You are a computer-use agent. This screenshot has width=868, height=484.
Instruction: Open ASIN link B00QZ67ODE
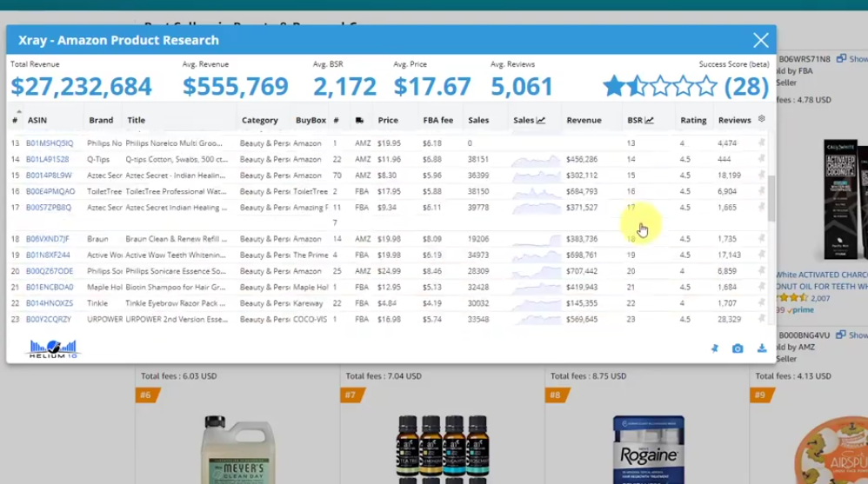click(50, 270)
